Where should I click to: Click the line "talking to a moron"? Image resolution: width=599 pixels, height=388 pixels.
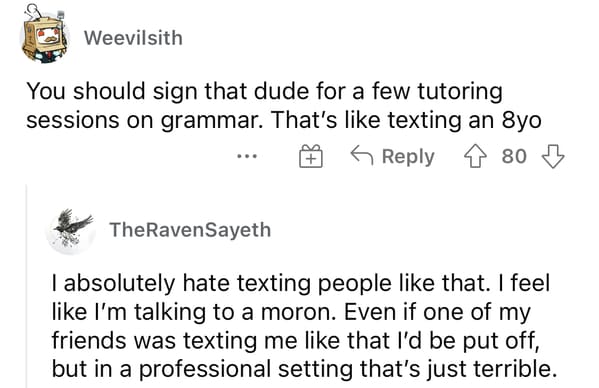click(x=291, y=312)
